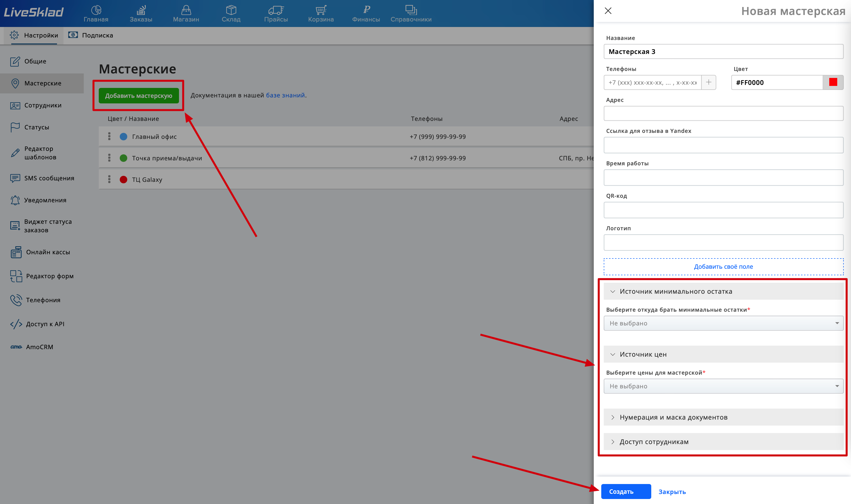
Task: Open workshop prices dropdown
Action: click(x=723, y=386)
